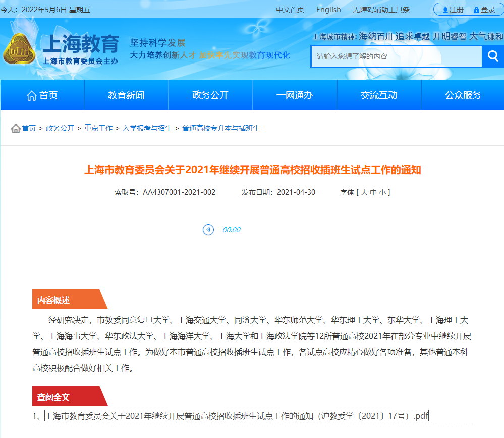This screenshot has width=504, height=438.
Task: Click the 上海教育 site title logo text
Action: [81, 43]
